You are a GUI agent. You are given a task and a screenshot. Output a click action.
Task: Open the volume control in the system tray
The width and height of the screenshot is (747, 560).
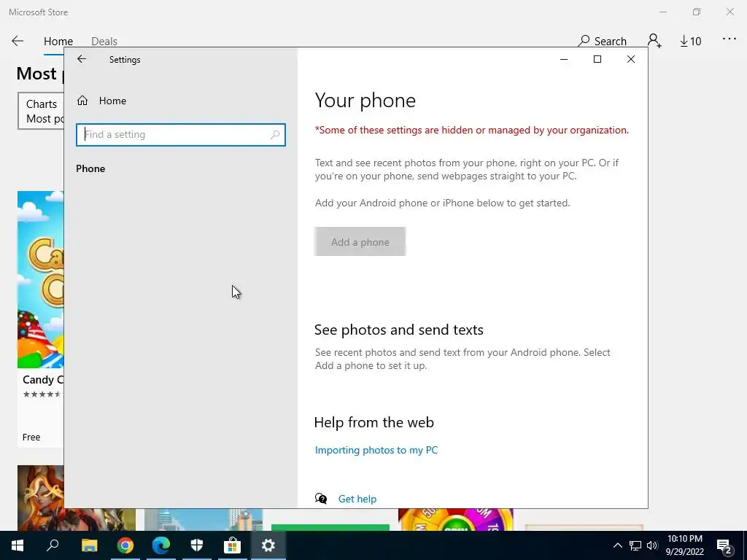coord(652,545)
